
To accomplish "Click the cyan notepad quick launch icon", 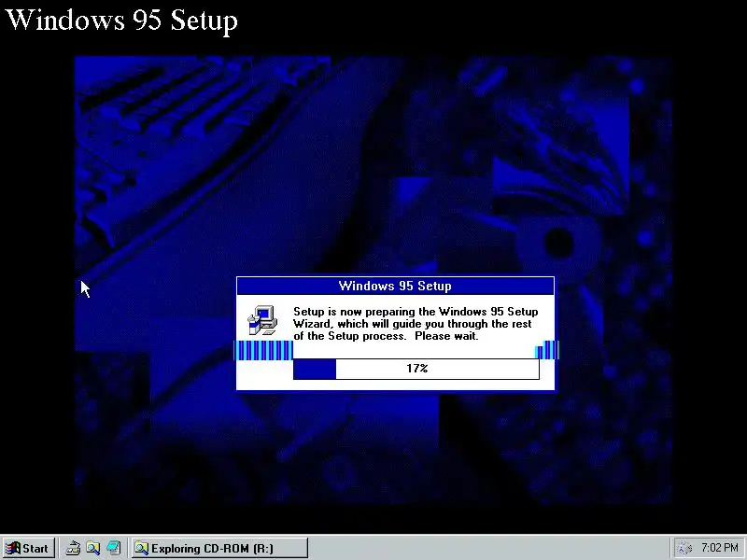I will (113, 549).
